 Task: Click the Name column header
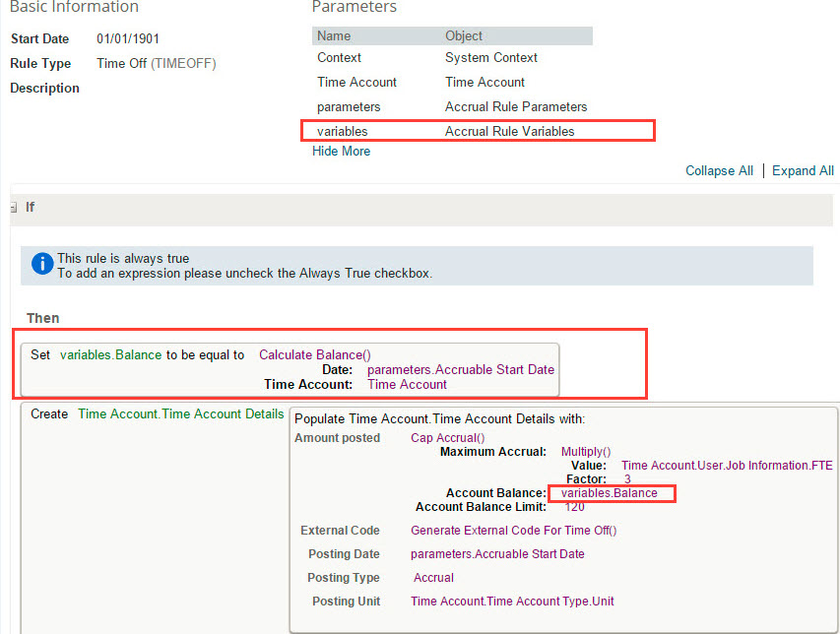tap(334, 35)
